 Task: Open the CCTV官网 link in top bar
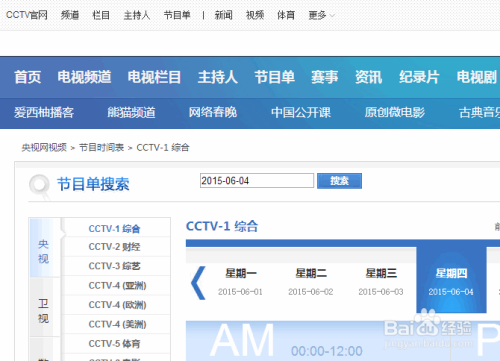[x=27, y=15]
